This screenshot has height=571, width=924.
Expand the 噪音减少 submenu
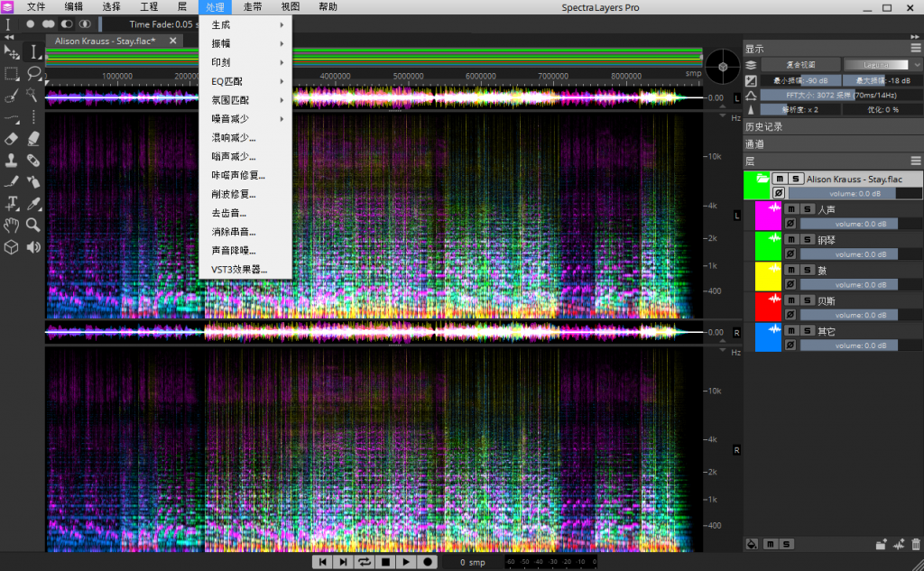(x=245, y=118)
